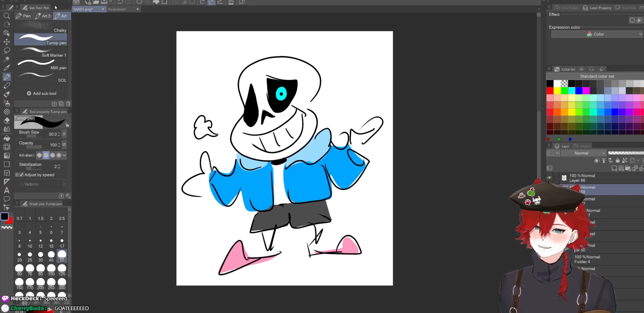Toggle Lock transparent pixels icon
The height and width of the screenshot is (313, 644).
625,160
